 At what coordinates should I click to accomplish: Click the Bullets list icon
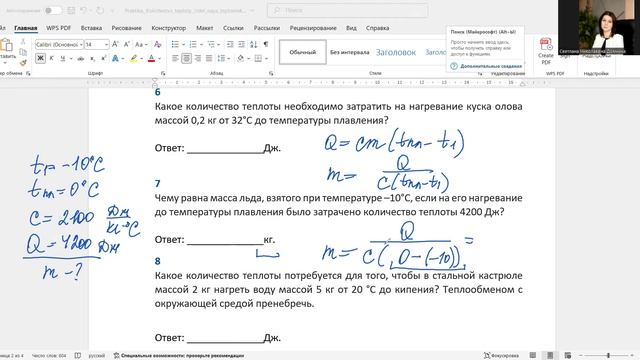pos(175,44)
